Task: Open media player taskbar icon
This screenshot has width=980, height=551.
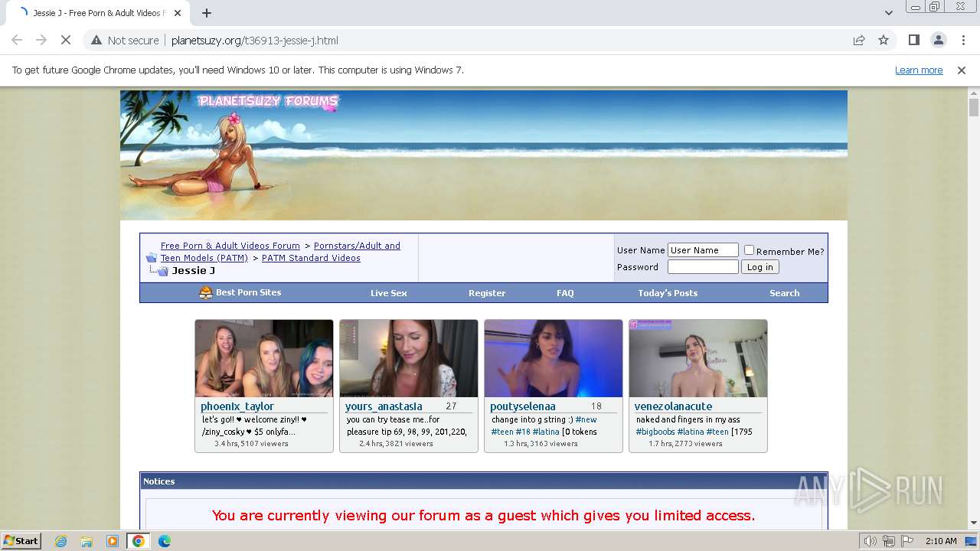Action: click(113, 541)
